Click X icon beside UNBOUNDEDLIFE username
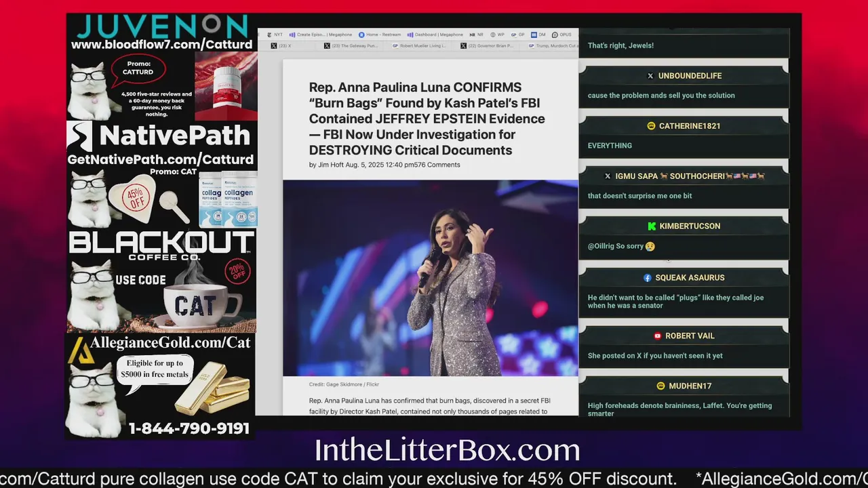This screenshot has width=868, height=488. point(650,76)
